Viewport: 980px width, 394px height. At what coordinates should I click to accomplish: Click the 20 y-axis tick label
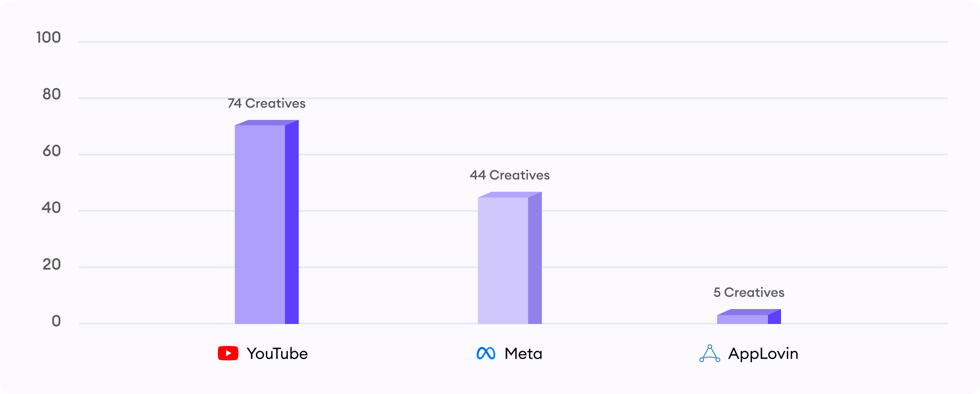click(x=52, y=264)
